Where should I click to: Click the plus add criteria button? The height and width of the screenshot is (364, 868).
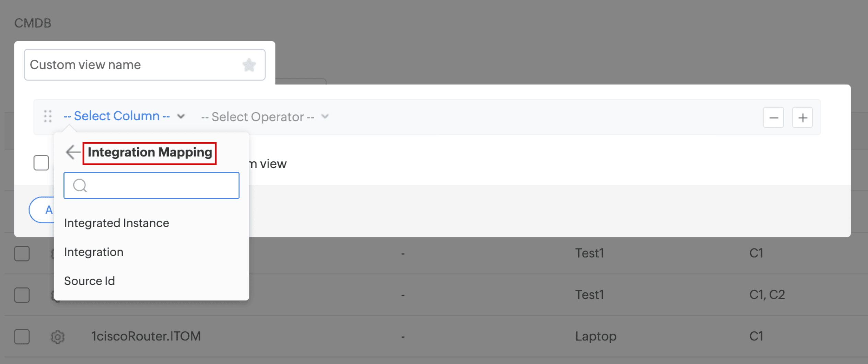coord(802,118)
